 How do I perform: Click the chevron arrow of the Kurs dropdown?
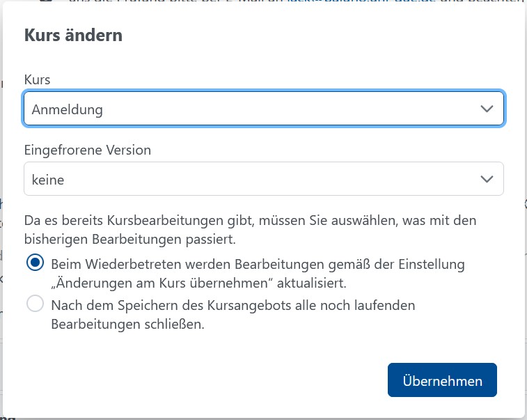pos(487,109)
